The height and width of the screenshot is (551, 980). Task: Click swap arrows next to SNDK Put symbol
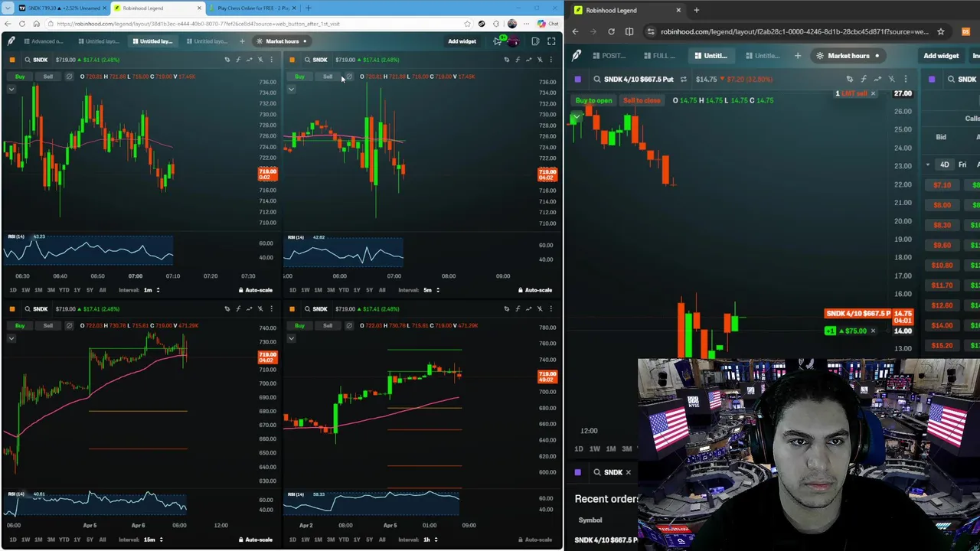(684, 79)
